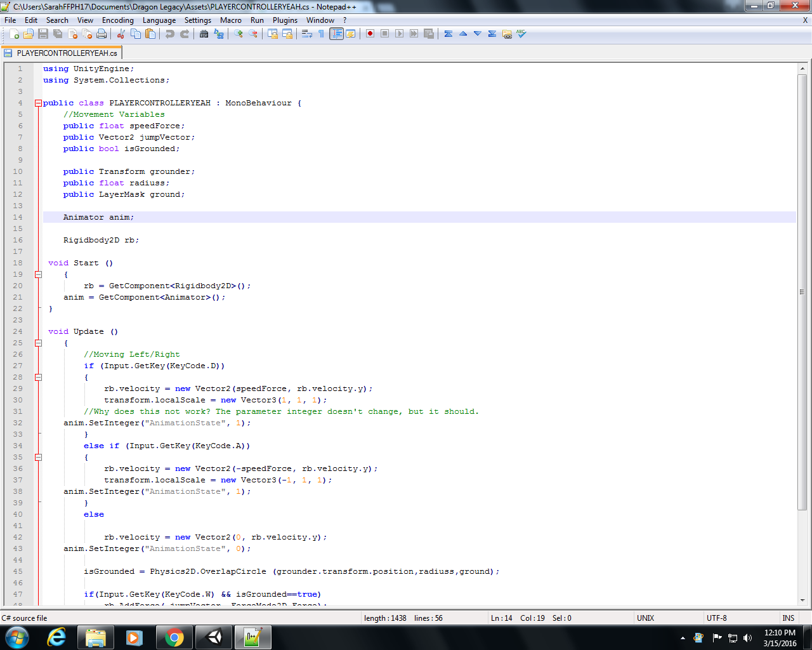This screenshot has height=650, width=812.
Task: Click the Copy toolbar icon
Action: coord(135,34)
